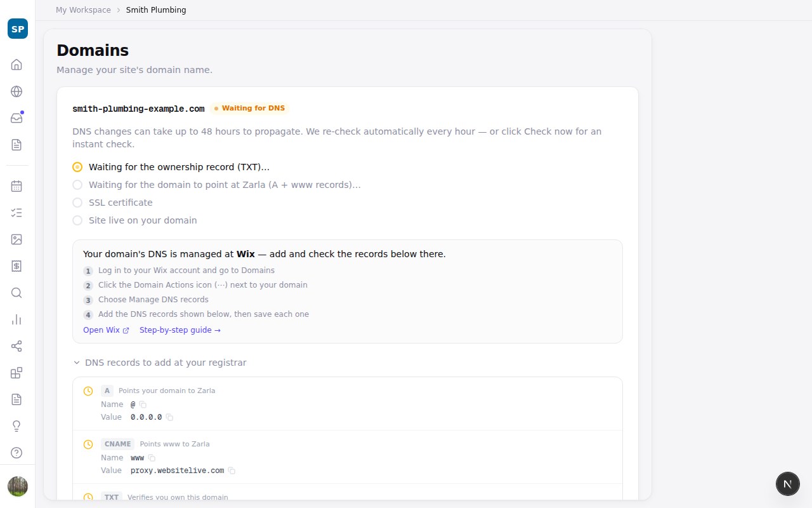Viewport: 812px width, 508px height.
Task: Click Verifies you own this domain text
Action: pos(178,497)
